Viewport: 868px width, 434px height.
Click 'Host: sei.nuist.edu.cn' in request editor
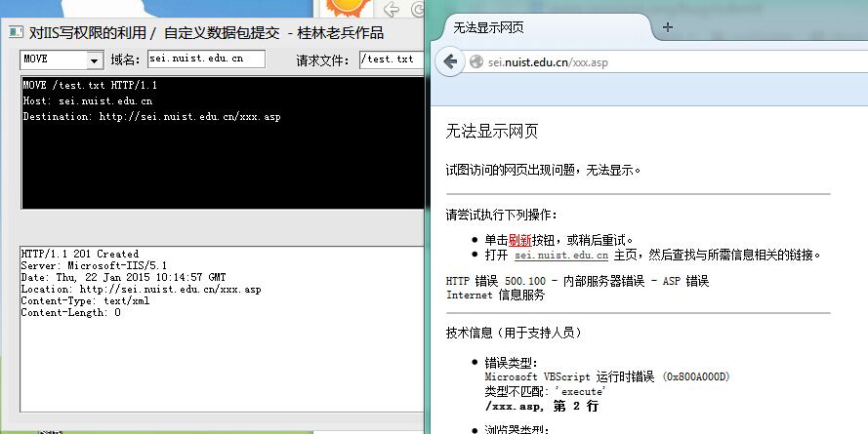pos(88,100)
